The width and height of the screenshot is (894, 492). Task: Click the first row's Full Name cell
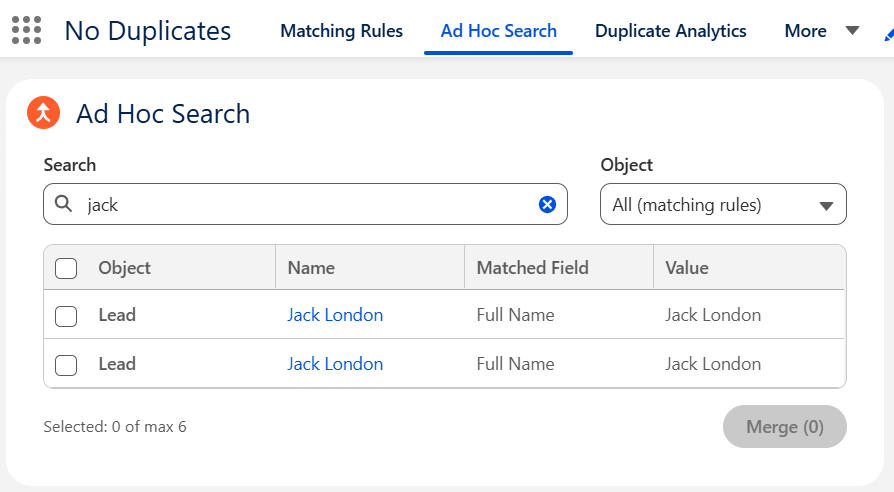[515, 315]
